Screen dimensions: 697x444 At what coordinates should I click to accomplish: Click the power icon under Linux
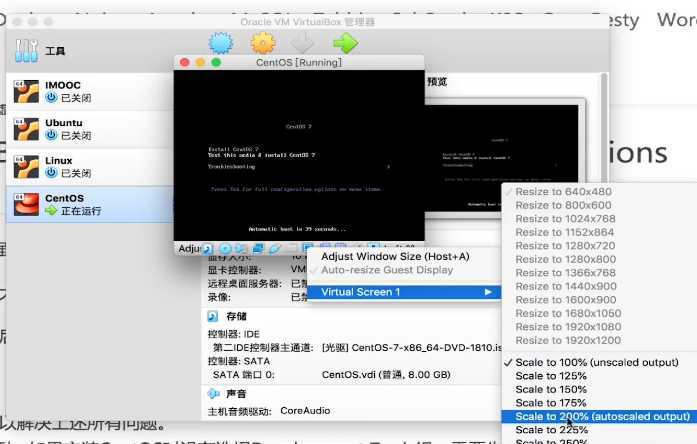pos(52,173)
